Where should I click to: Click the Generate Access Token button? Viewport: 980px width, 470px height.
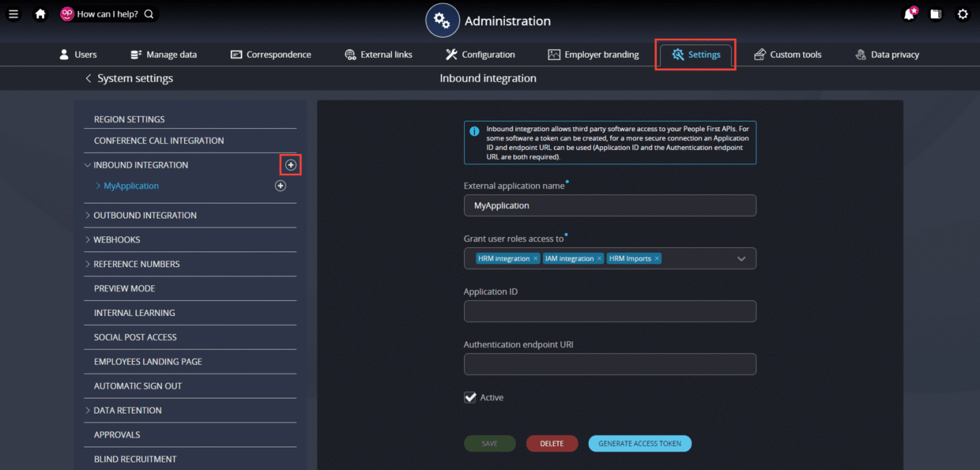640,443
